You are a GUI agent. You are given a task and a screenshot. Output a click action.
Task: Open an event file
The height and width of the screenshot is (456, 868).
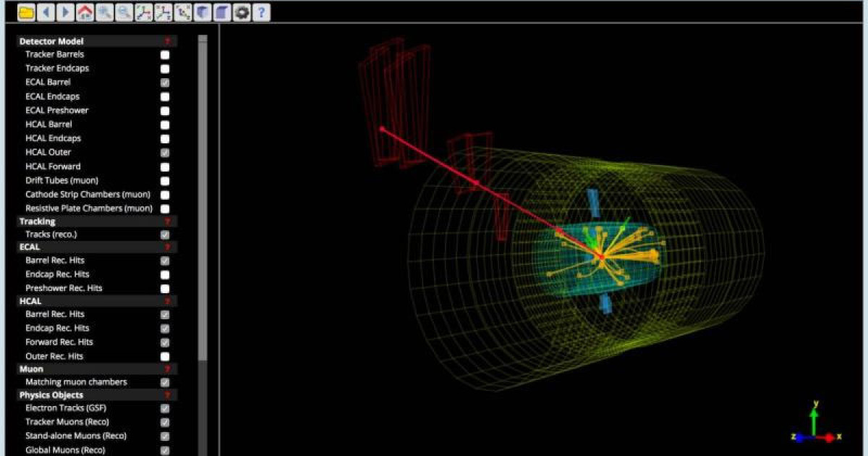pos(27,12)
